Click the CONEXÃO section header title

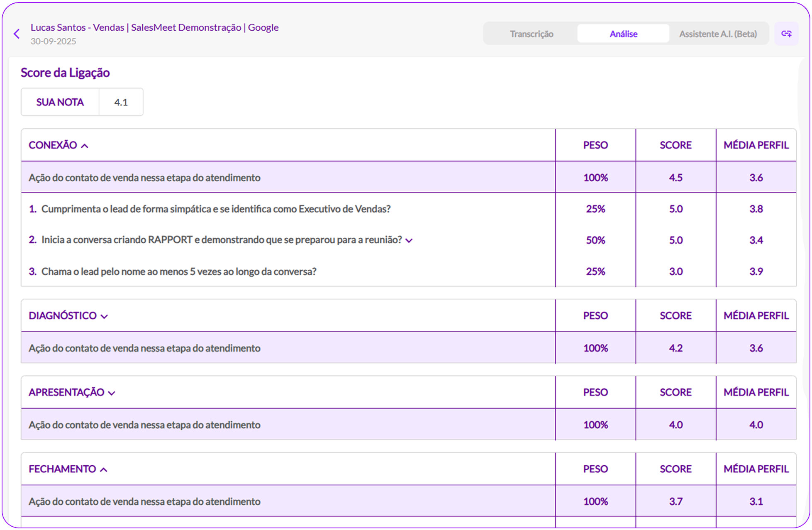[53, 145]
